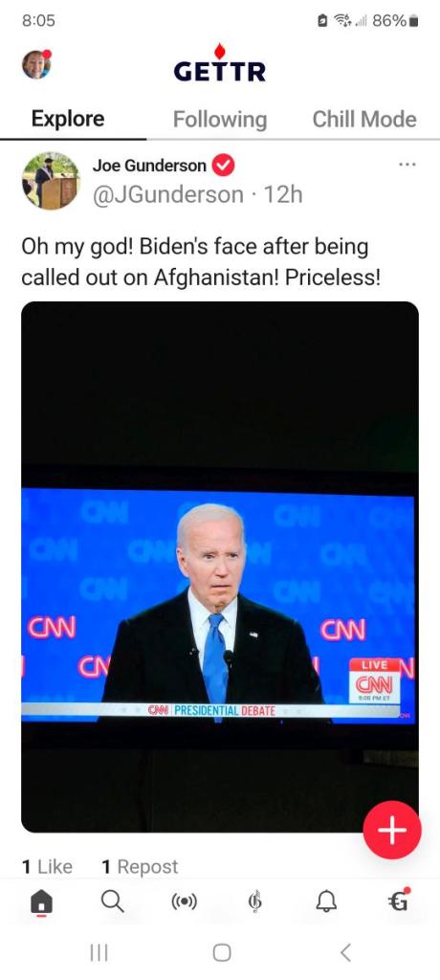The height and width of the screenshot is (980, 440).
Task: Open Joe Gunderson's profile picture
Action: (51, 181)
